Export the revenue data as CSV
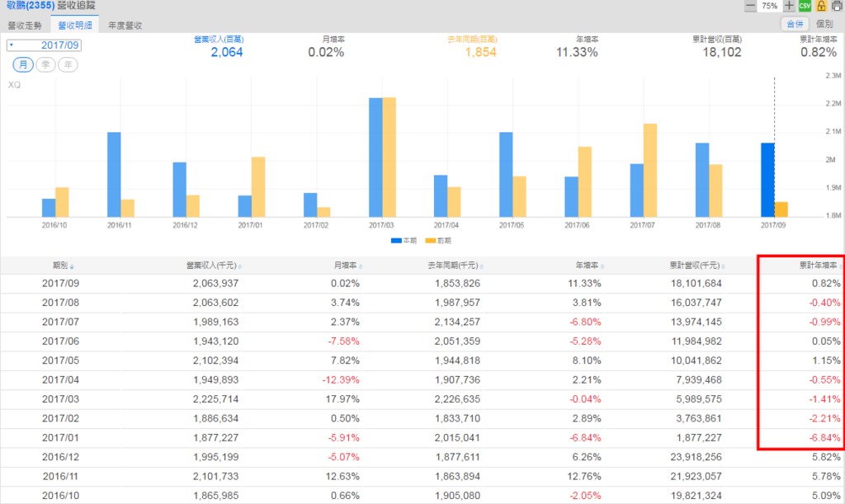 [x=805, y=6]
